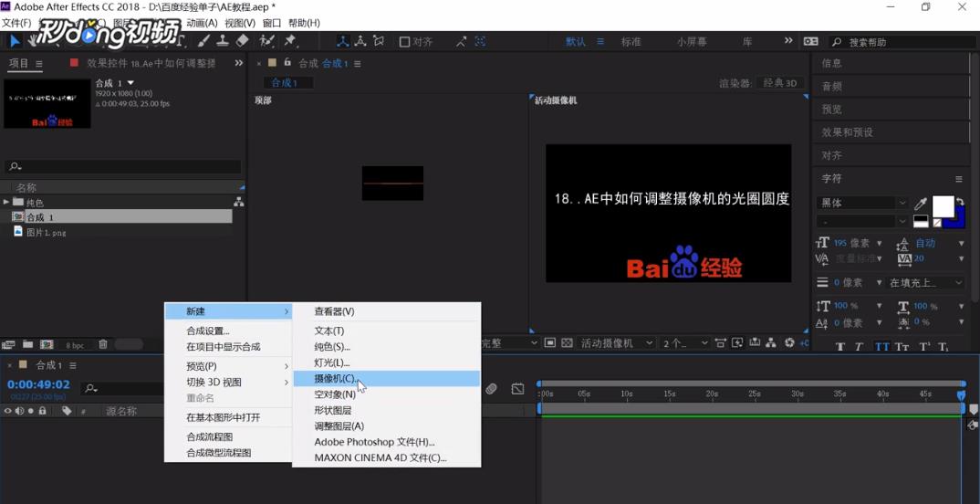Image resolution: width=980 pixels, height=504 pixels.
Task: Toggle the video eye column header
Action: [x=8, y=411]
